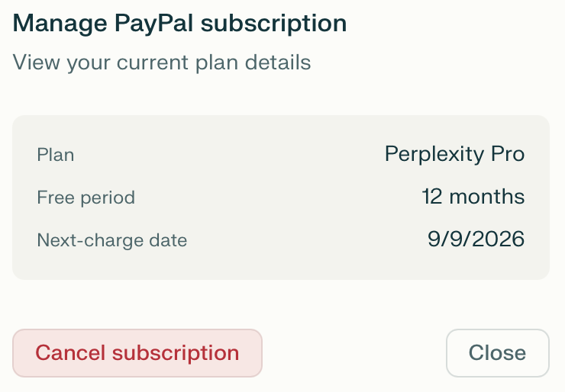Click the word Free in Free period
The image size is (565, 392).
(53, 198)
